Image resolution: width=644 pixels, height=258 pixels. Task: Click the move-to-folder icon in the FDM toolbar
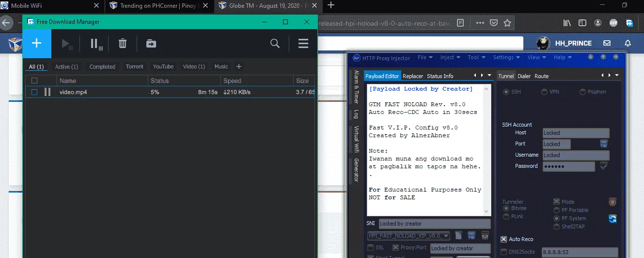(151, 44)
